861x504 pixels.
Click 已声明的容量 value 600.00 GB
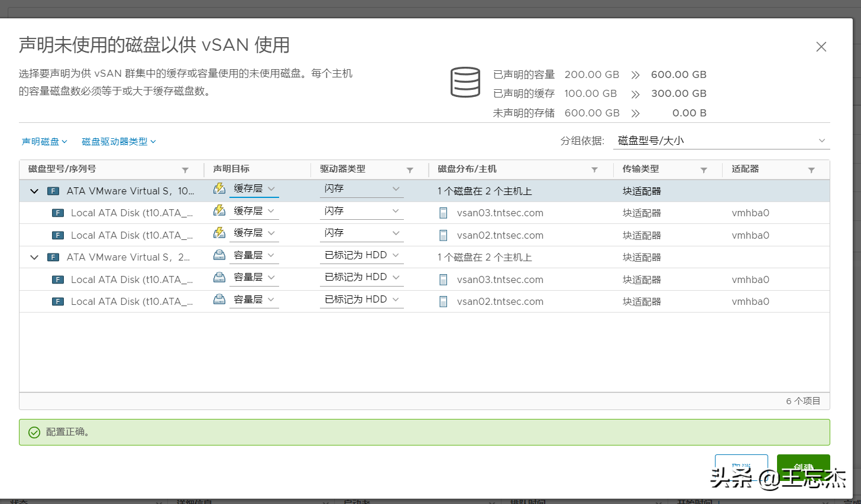pyautogui.click(x=679, y=74)
